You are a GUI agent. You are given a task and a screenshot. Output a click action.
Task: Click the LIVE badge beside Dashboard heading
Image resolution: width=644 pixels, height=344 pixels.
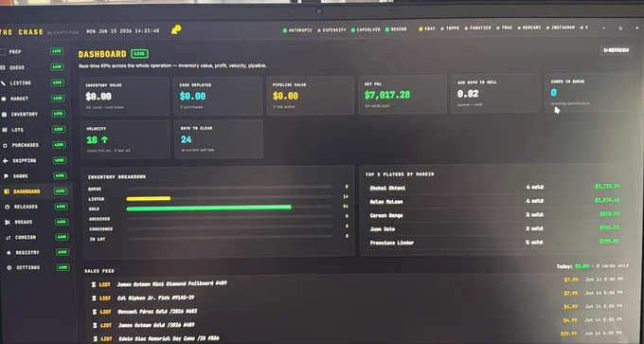139,54
